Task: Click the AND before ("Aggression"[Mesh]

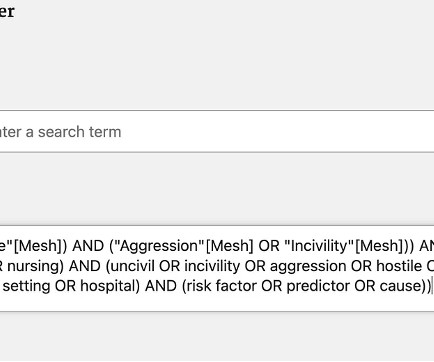Action: (x=88, y=246)
